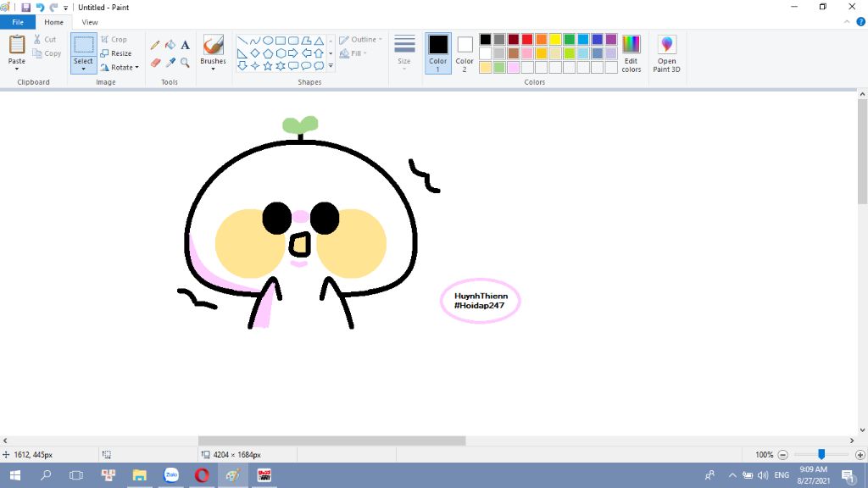Pick the red color swatch
The width and height of the screenshot is (868, 488).
click(x=527, y=39)
